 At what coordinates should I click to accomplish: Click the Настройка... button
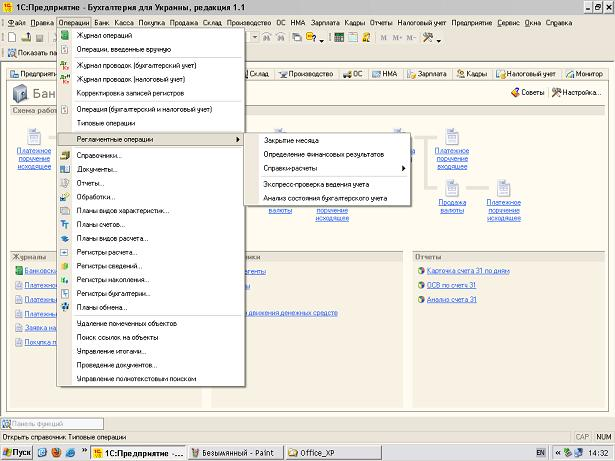pyautogui.click(x=576, y=93)
